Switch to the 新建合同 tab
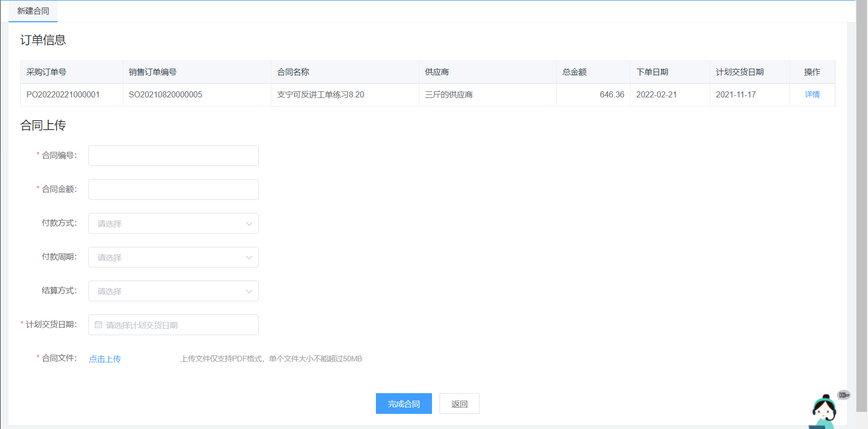868x429 pixels. tap(33, 11)
